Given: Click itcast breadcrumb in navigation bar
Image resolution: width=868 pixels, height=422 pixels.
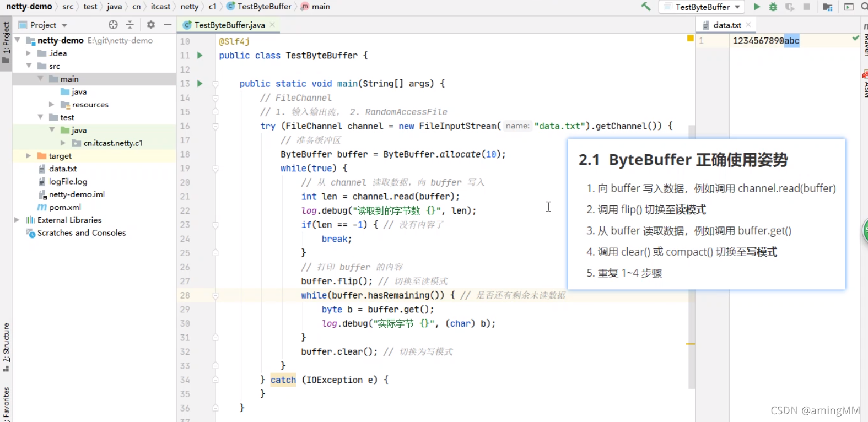Looking at the screenshot, I should click(160, 7).
